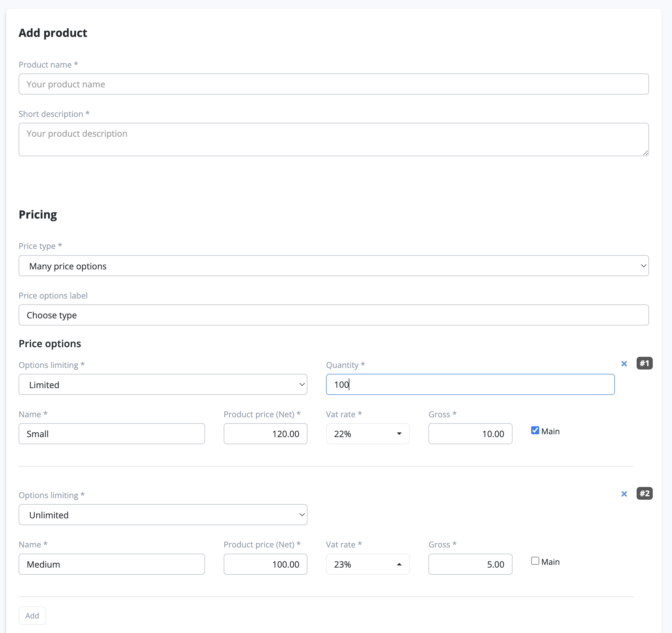Viewport: 672px width, 633px height.
Task: Focus the Product name input field
Action: [333, 84]
